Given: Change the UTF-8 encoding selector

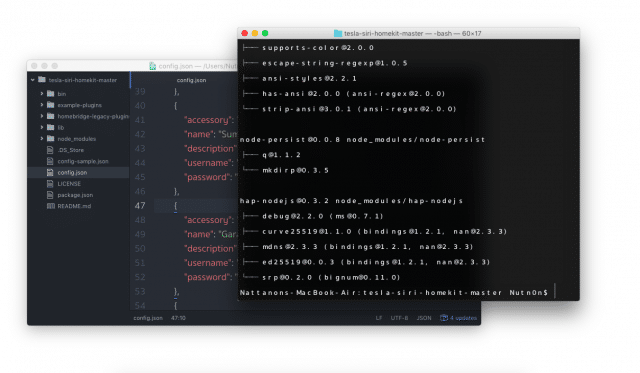Looking at the screenshot, I should click(x=399, y=318).
